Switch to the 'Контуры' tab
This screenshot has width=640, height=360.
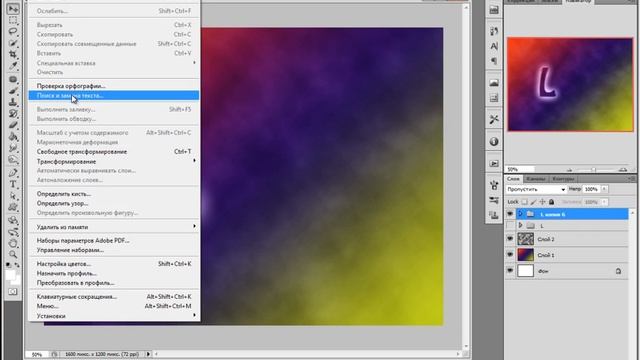pos(563,179)
